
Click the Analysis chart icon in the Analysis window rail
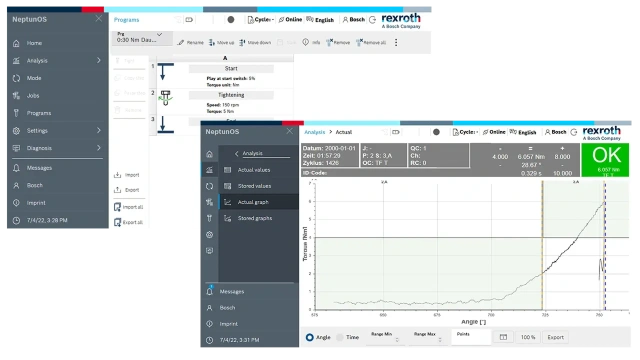click(x=209, y=170)
